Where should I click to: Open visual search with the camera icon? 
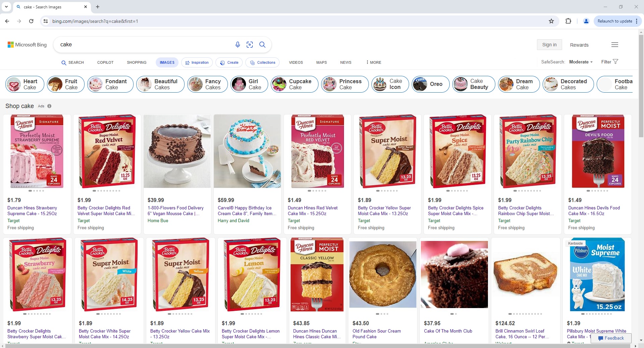pos(250,45)
